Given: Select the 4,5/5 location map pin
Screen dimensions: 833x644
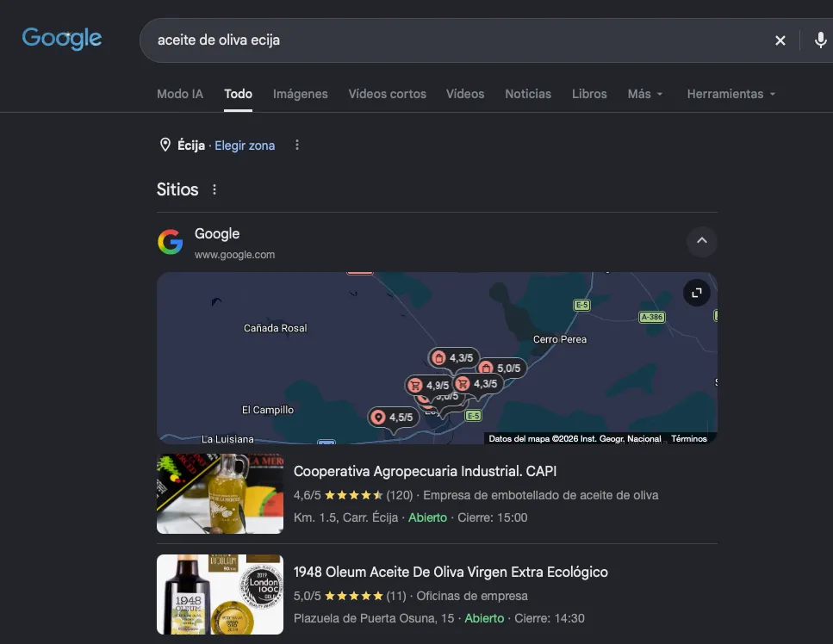Looking at the screenshot, I should point(394,418).
